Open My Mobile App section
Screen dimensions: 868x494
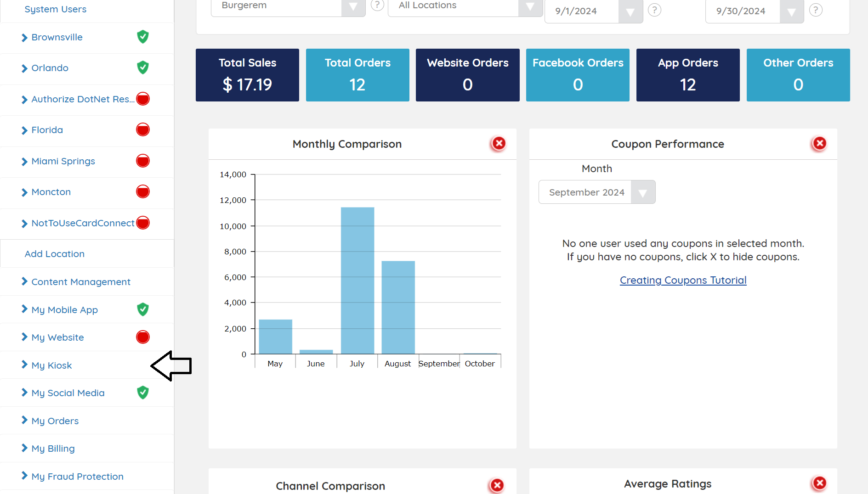tap(64, 310)
